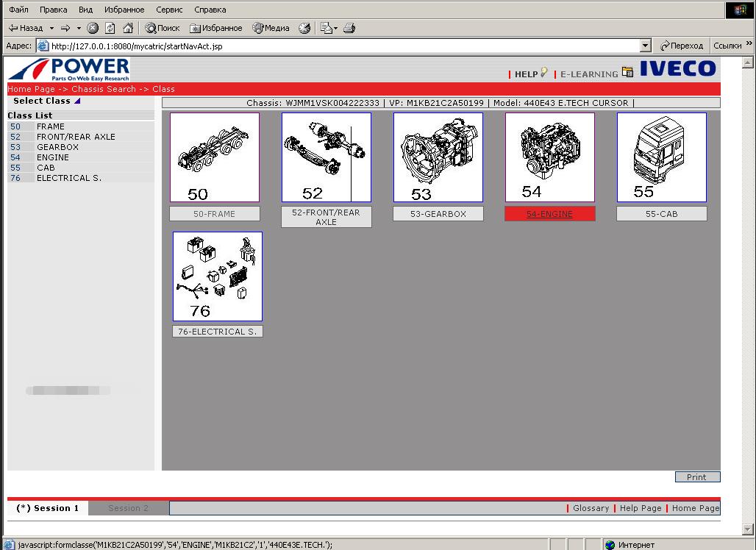Screen dimensions: 756x550
Task: Refresh the page with the Refresh icon
Action: (110, 28)
